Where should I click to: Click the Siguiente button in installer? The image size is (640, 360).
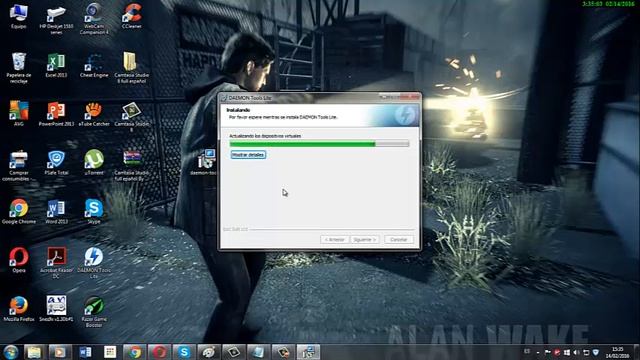pos(365,240)
